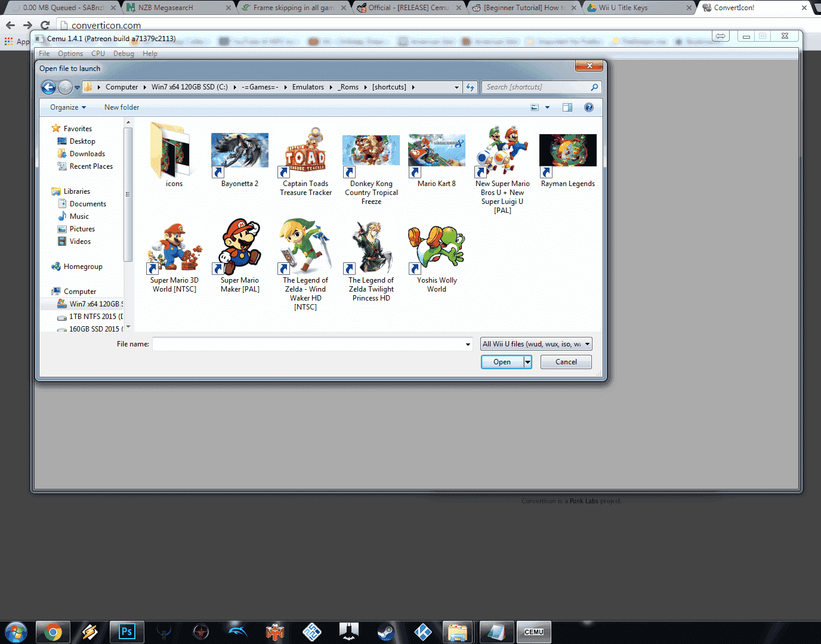Open file dialog Help icon
Image resolution: width=821 pixels, height=644 pixels.
click(x=589, y=107)
